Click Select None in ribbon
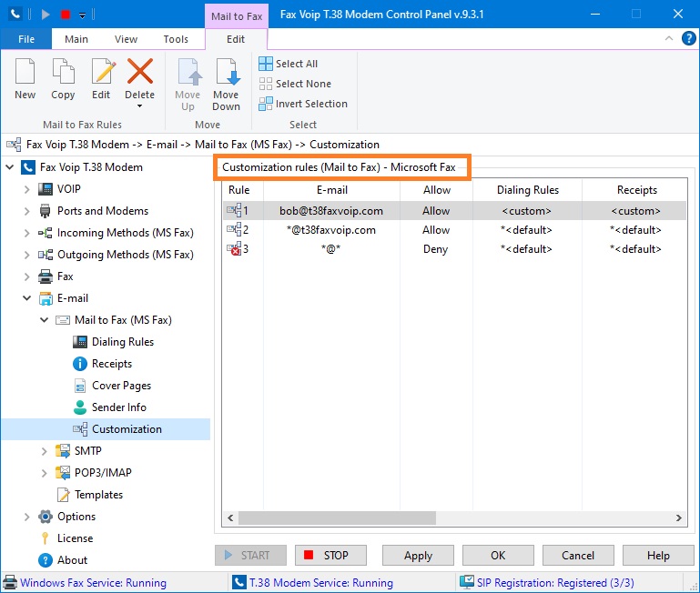This screenshot has height=593, width=700. [295, 84]
